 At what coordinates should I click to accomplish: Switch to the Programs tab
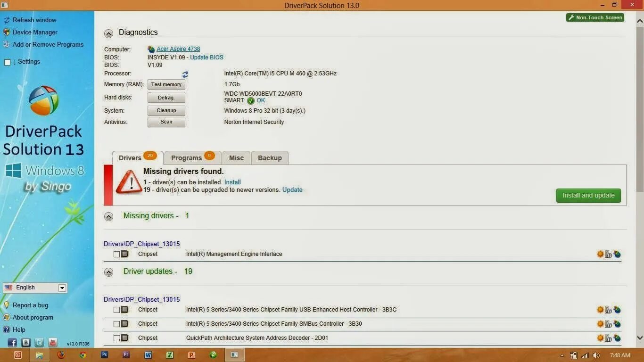193,157
